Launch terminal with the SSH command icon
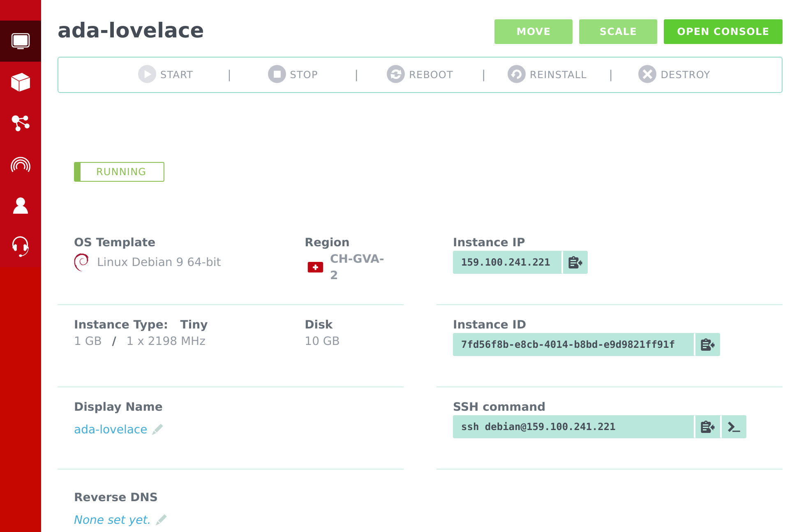This screenshot has width=799, height=532. tap(734, 427)
